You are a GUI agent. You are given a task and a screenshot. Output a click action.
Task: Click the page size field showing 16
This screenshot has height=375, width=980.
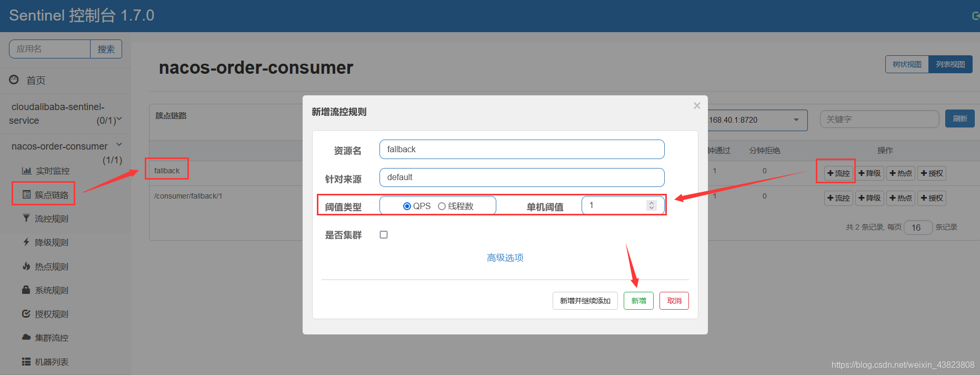[918, 228]
